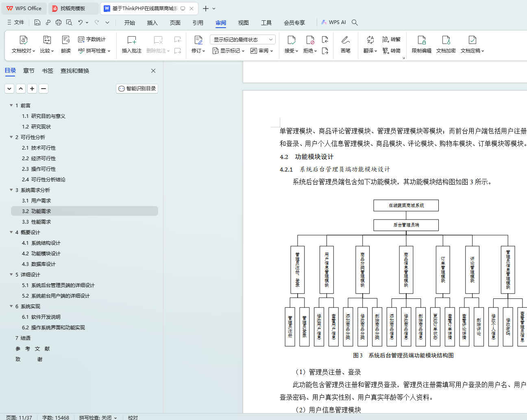Click the outline expand-down arrow button

pos(9,89)
